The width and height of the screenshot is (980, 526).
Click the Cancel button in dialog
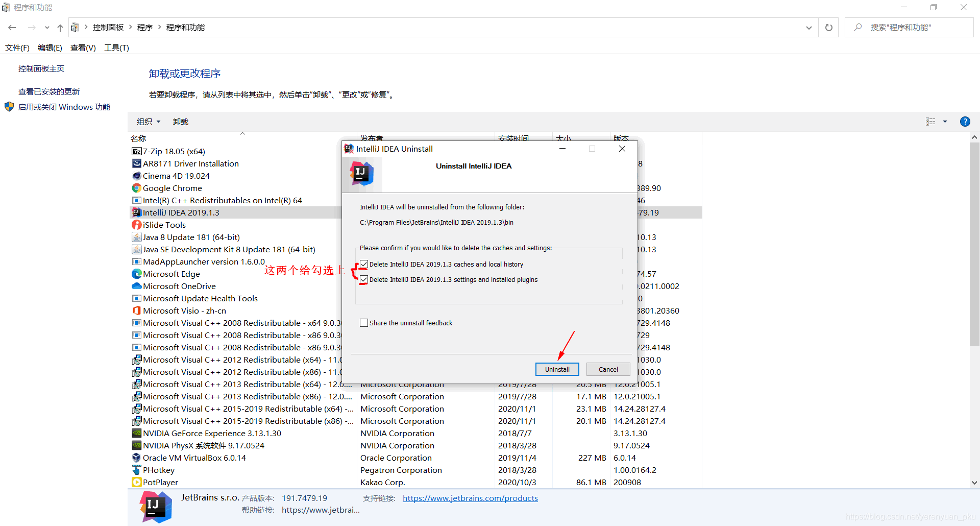(x=608, y=369)
